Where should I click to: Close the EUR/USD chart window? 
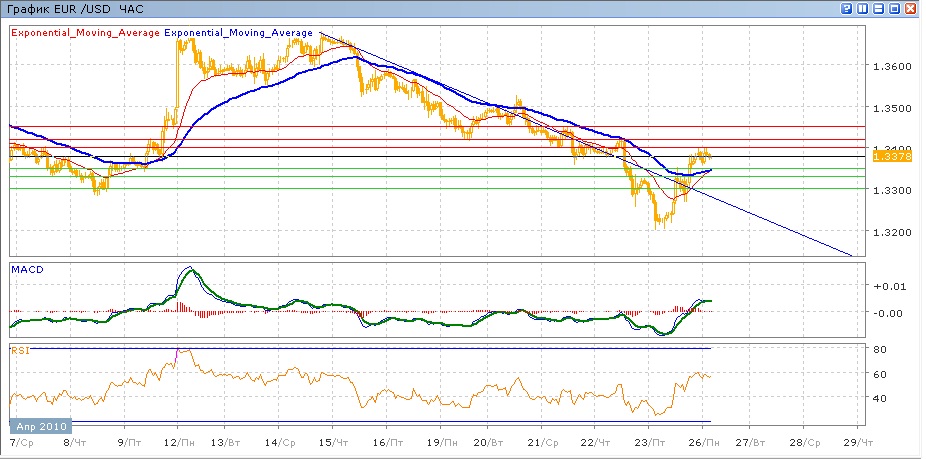coord(910,8)
